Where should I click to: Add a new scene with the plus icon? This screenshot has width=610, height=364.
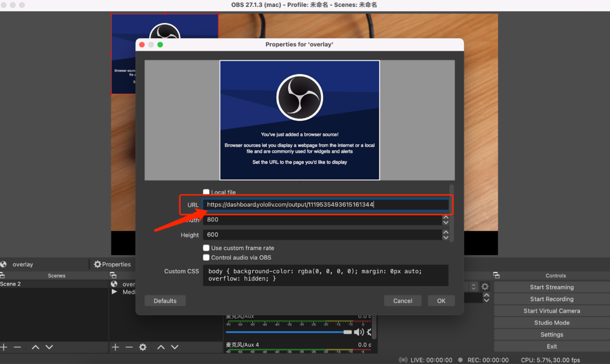coord(4,347)
